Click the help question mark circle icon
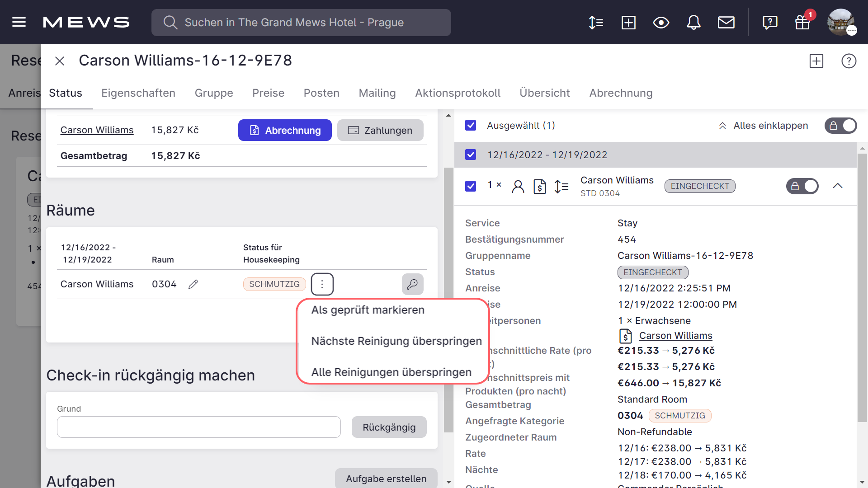Image resolution: width=868 pixels, height=488 pixels. pyautogui.click(x=849, y=61)
